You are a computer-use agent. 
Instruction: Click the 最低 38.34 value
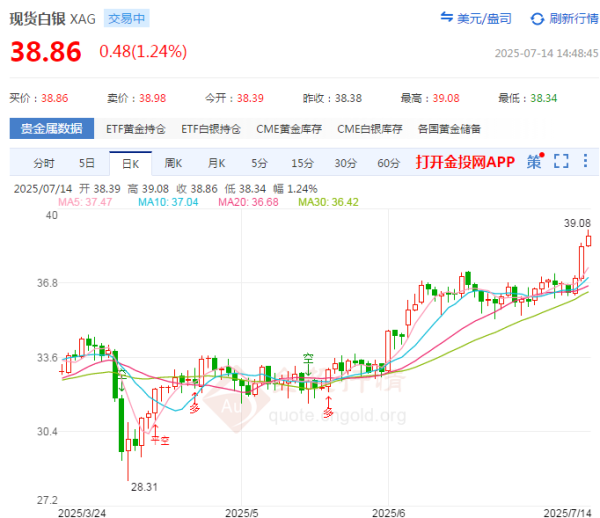543,98
